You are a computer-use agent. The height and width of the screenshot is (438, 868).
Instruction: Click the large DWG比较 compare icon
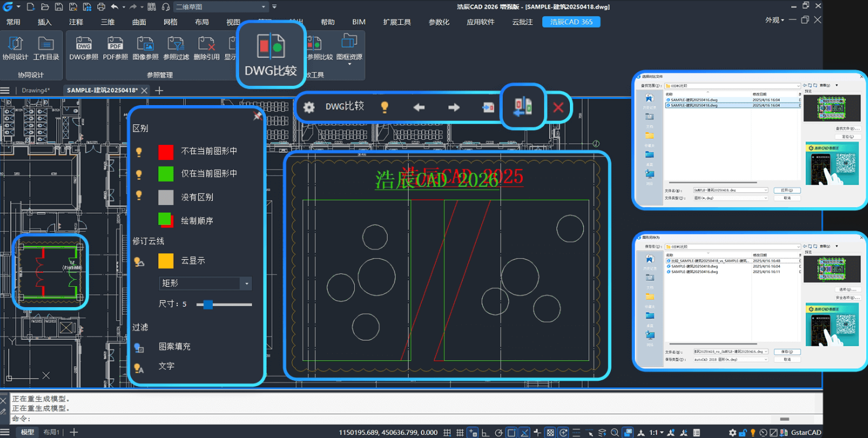271,47
